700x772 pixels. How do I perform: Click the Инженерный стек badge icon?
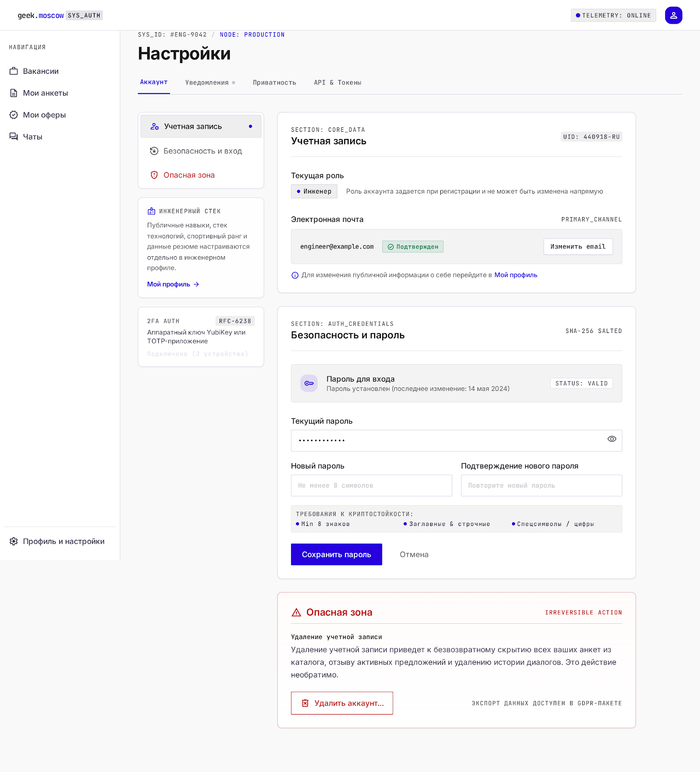[x=151, y=211]
